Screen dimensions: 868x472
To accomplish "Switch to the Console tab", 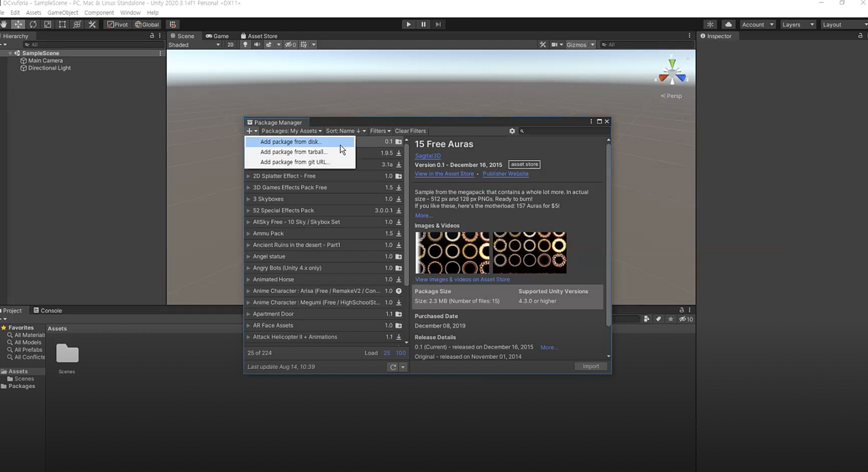I will (x=47, y=311).
